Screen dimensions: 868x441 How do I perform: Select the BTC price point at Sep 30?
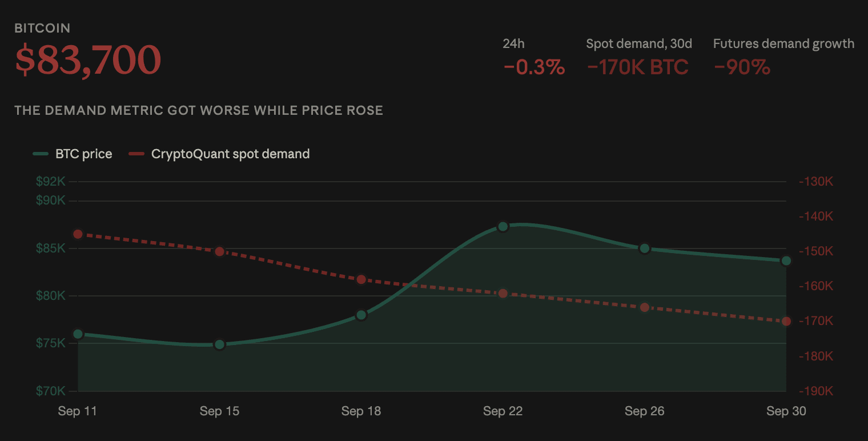[786, 261]
